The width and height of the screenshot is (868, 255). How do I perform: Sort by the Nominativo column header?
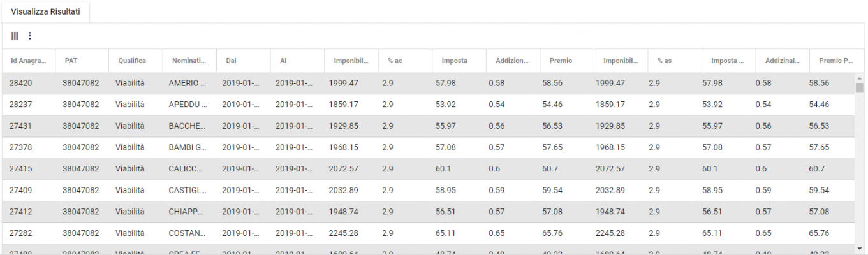click(x=189, y=61)
